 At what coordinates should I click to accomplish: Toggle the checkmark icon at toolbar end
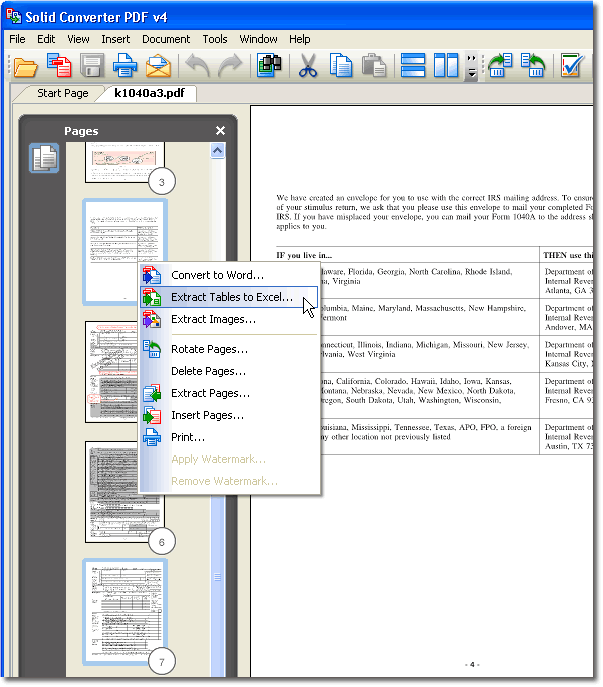click(573, 67)
